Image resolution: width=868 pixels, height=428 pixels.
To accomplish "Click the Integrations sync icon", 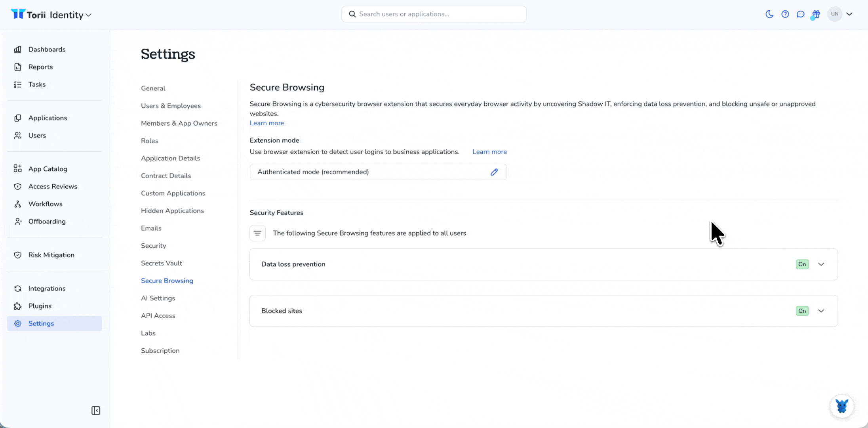I will click(x=17, y=289).
